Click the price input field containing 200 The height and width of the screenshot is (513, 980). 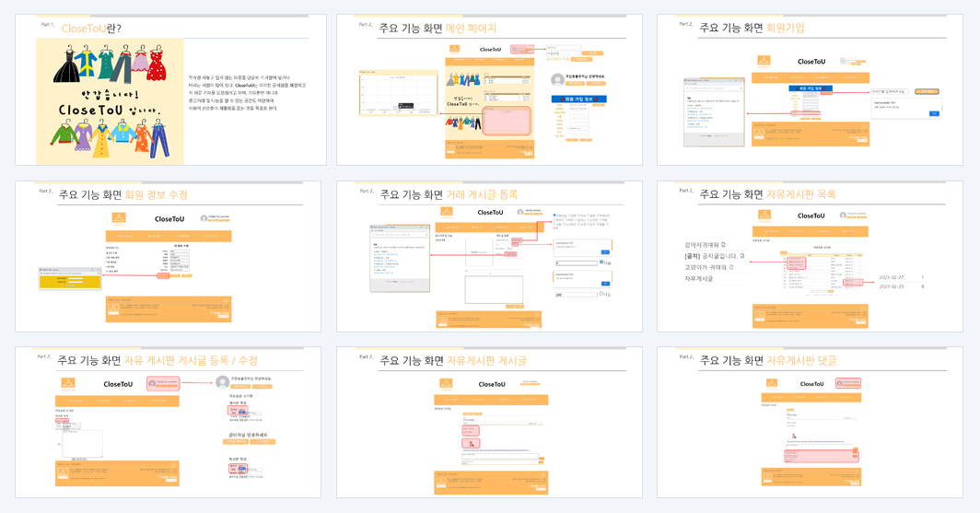[576, 295]
